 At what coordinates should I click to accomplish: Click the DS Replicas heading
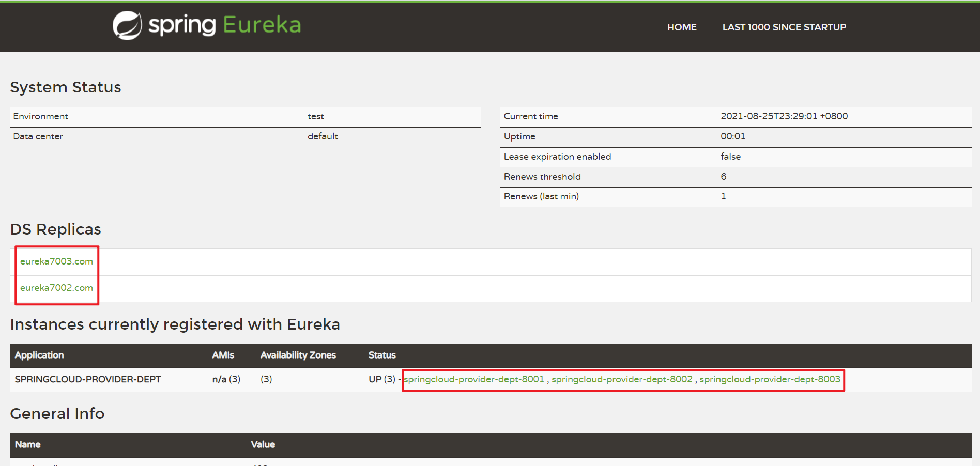(56, 229)
